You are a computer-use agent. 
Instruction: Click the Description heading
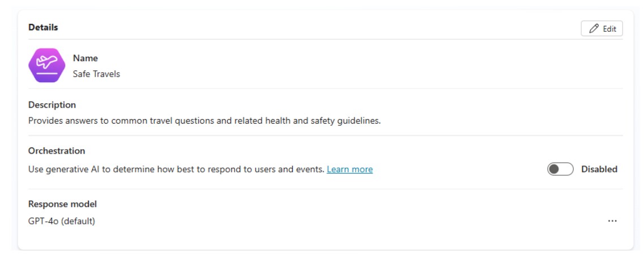pos(52,105)
